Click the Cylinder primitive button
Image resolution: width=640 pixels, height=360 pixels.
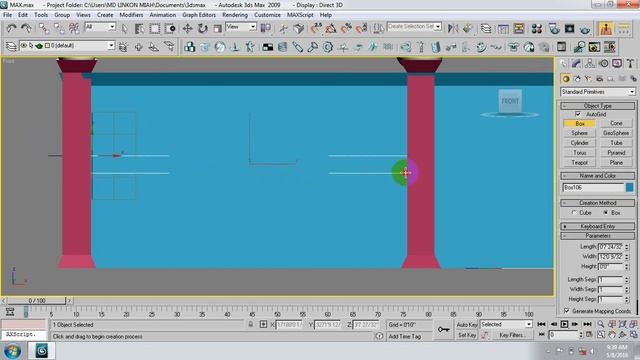[x=579, y=143]
